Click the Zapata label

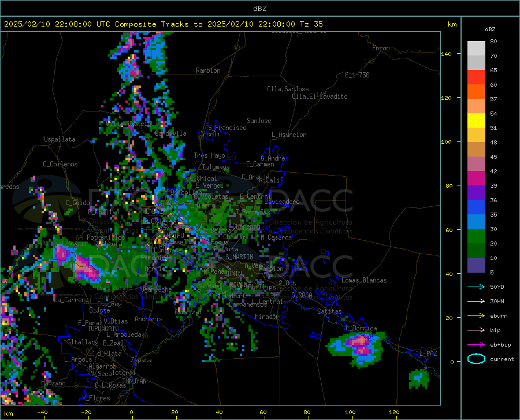142,360
